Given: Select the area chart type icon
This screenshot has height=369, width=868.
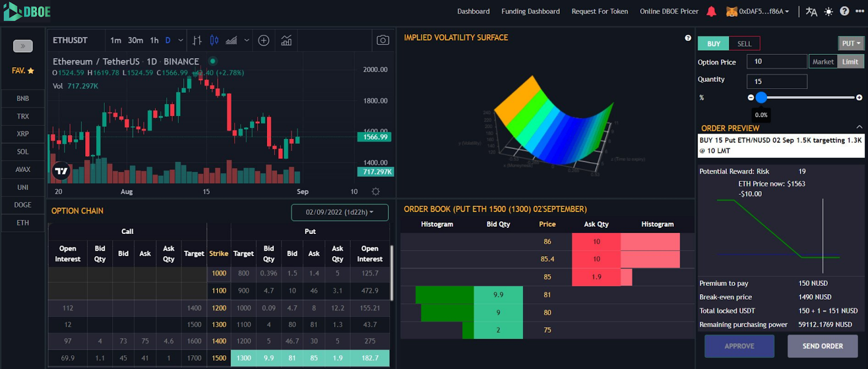Looking at the screenshot, I should [x=231, y=40].
